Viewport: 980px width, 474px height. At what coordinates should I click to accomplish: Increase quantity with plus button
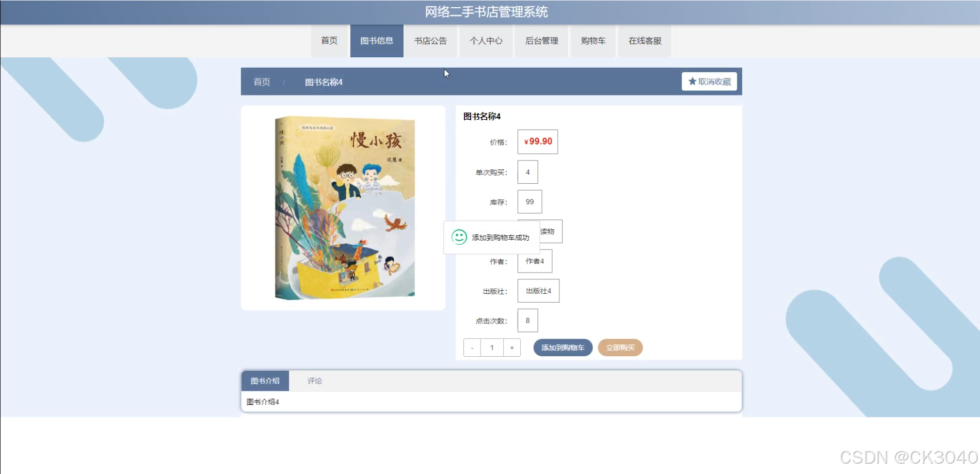[512, 347]
